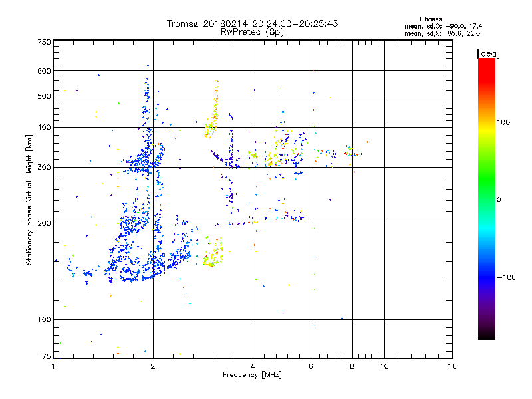Click the phase colorbar
Viewport: 532px width, 399px height.
[487, 199]
